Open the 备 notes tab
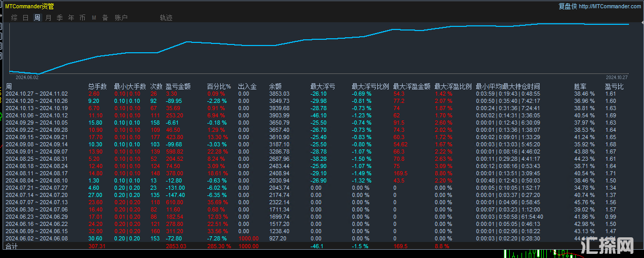 pos(105,18)
